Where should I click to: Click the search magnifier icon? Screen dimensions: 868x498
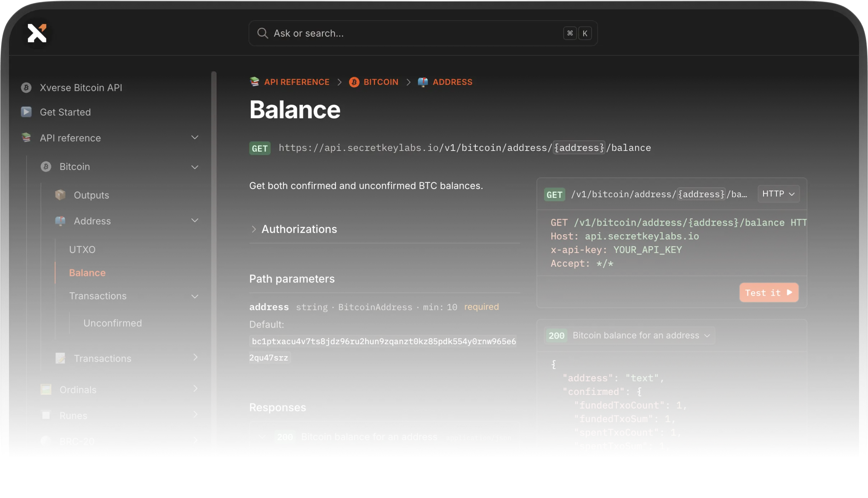tap(262, 33)
